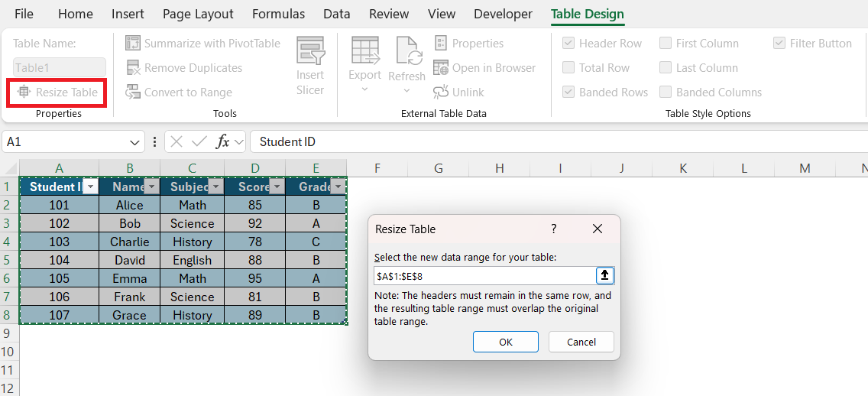Click the help question mark in Resize Table dialog
This screenshot has height=396, width=868.
pos(553,229)
